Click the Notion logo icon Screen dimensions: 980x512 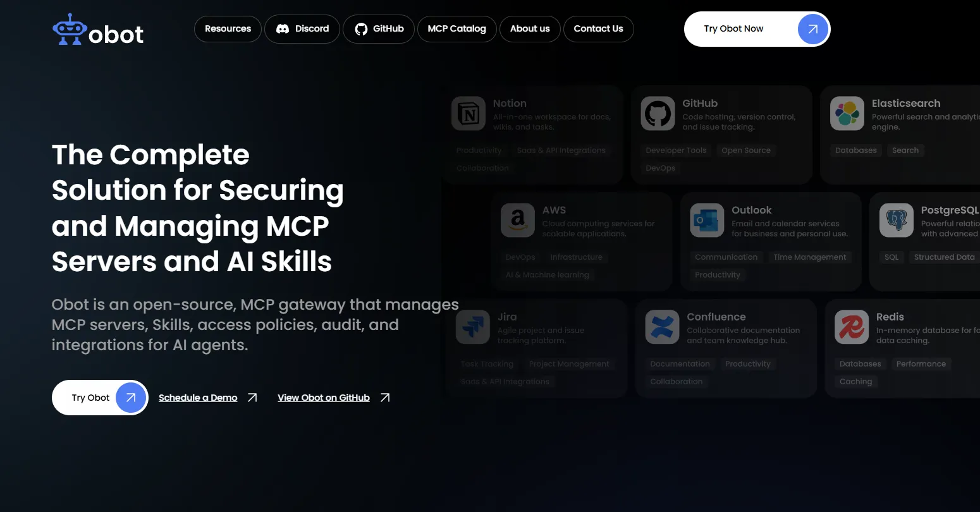click(x=469, y=114)
